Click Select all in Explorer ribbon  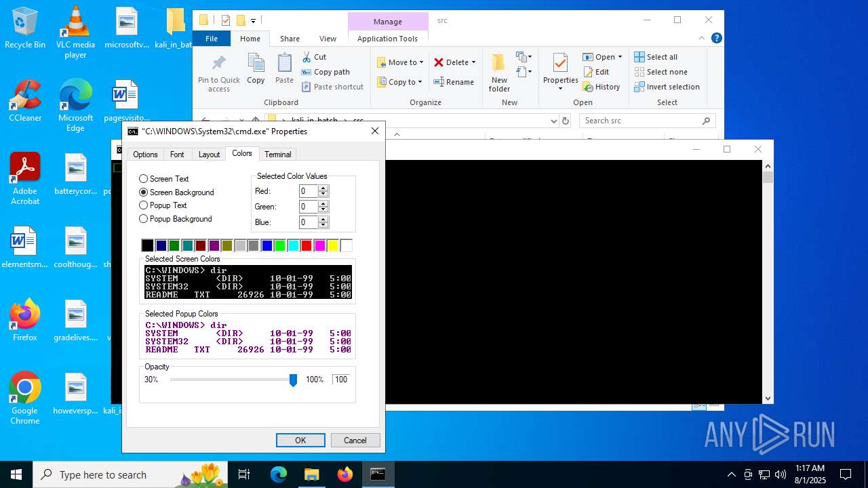coord(656,57)
